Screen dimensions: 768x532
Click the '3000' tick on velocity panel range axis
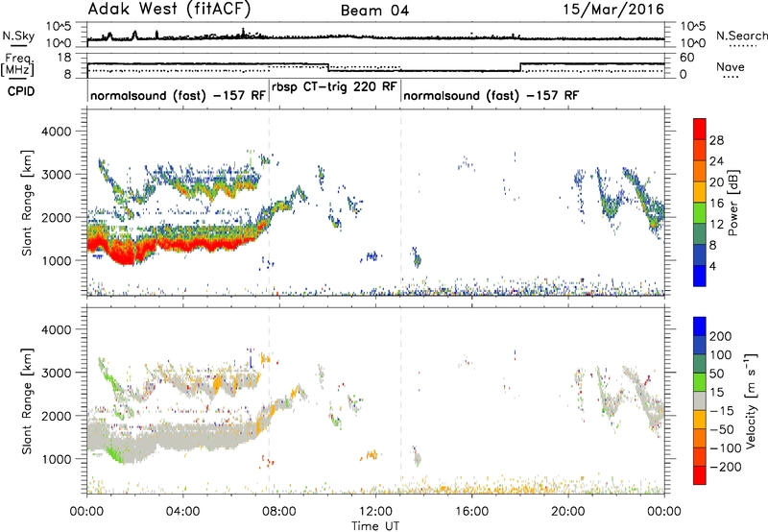pyautogui.click(x=56, y=373)
